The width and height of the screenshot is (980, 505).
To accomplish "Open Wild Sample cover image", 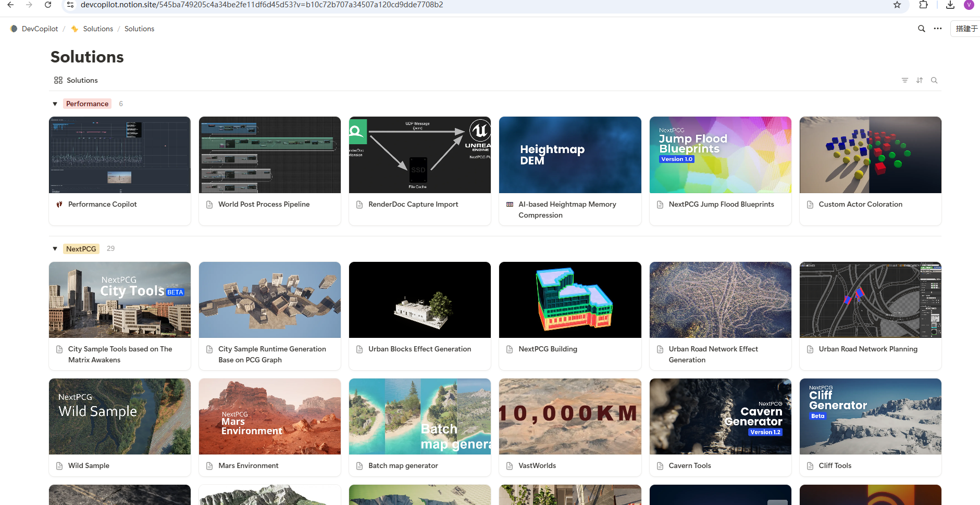I will point(120,416).
